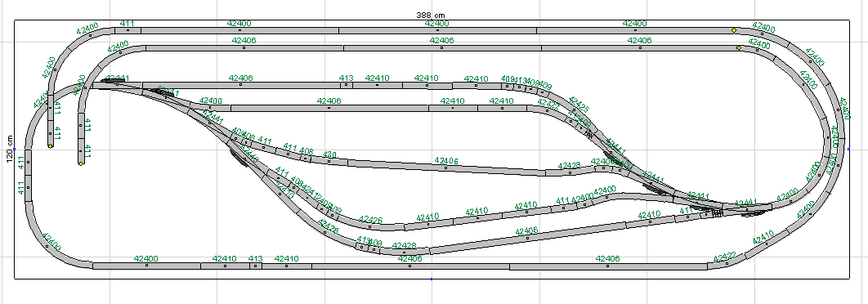The height and width of the screenshot is (304, 868).
Task: Click the blue handle on the bottom border
Action: click(432, 279)
